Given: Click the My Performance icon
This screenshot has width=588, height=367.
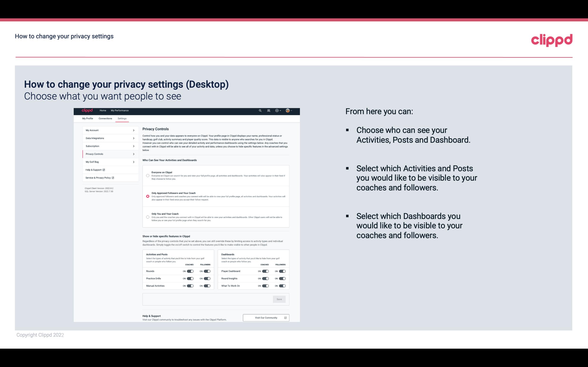Looking at the screenshot, I should (120, 110).
